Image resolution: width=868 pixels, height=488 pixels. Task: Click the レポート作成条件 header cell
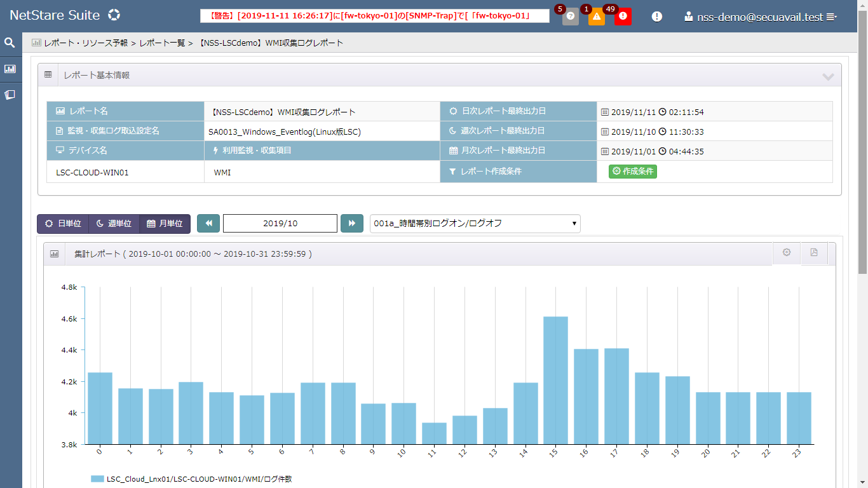pos(519,172)
